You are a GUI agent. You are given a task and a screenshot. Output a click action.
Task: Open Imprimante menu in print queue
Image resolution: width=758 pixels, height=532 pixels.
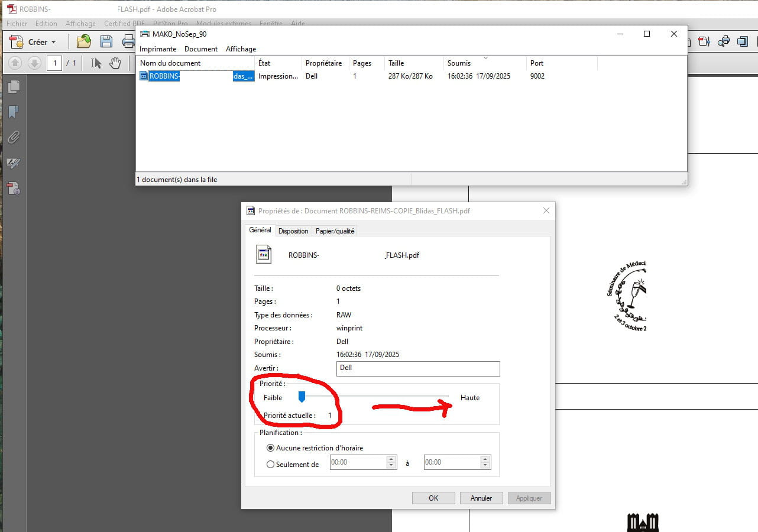point(158,49)
